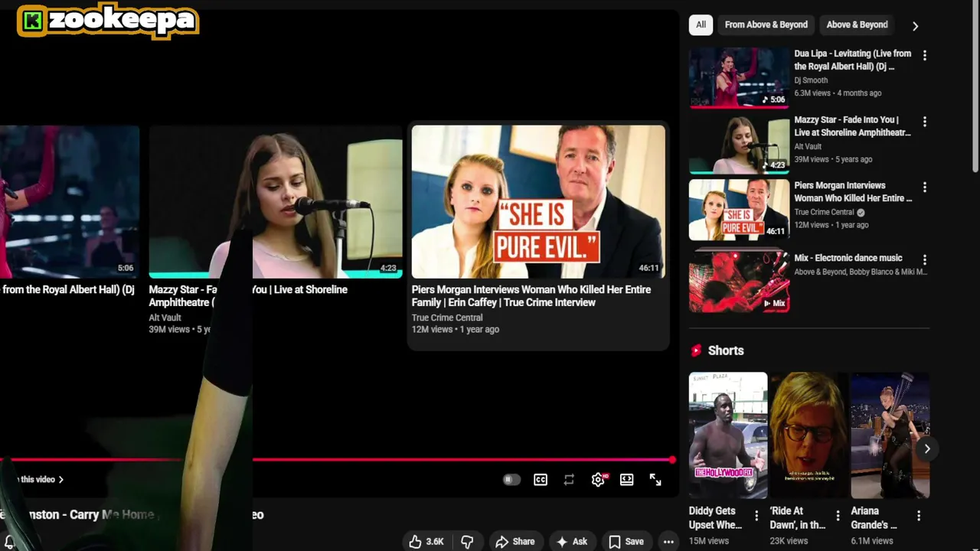Click the page vertical scrollbar
Screen dimensions: 980x551
(x=975, y=88)
